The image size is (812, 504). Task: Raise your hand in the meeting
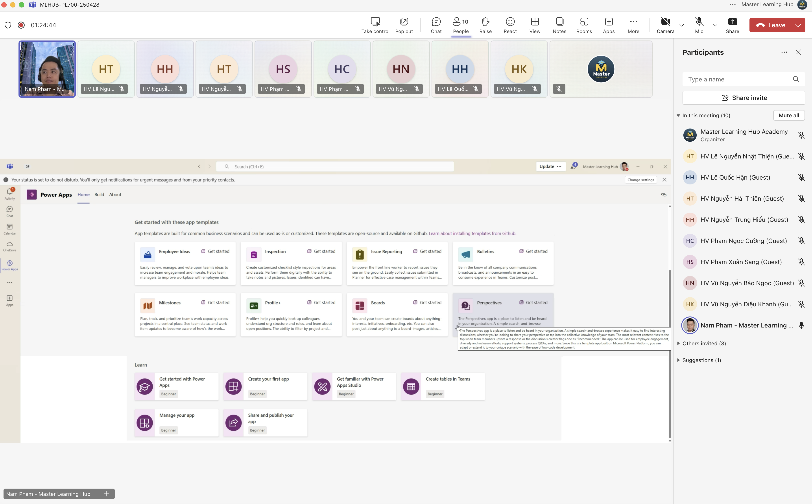(485, 25)
